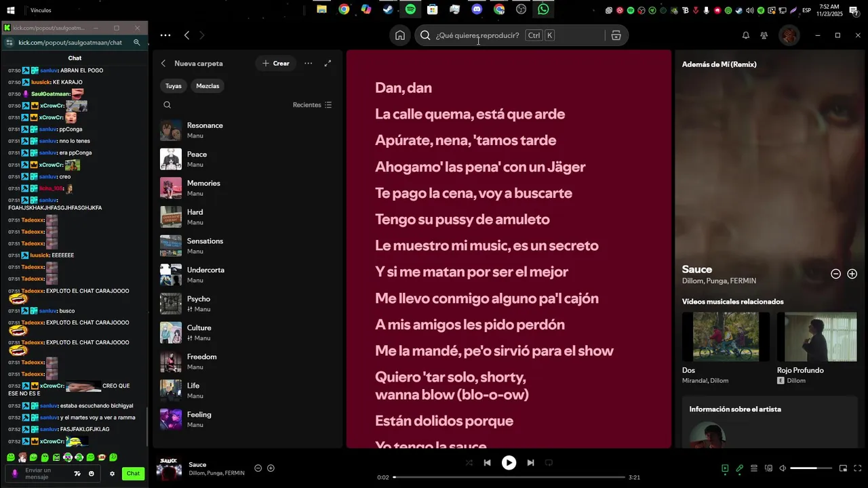868x488 pixels.
Task: Open the Undercorta playlist
Action: [248, 275]
